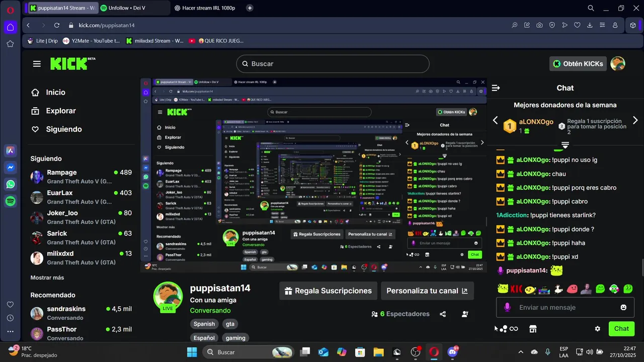Open WhatsApp in Opera sidebar

[10, 184]
